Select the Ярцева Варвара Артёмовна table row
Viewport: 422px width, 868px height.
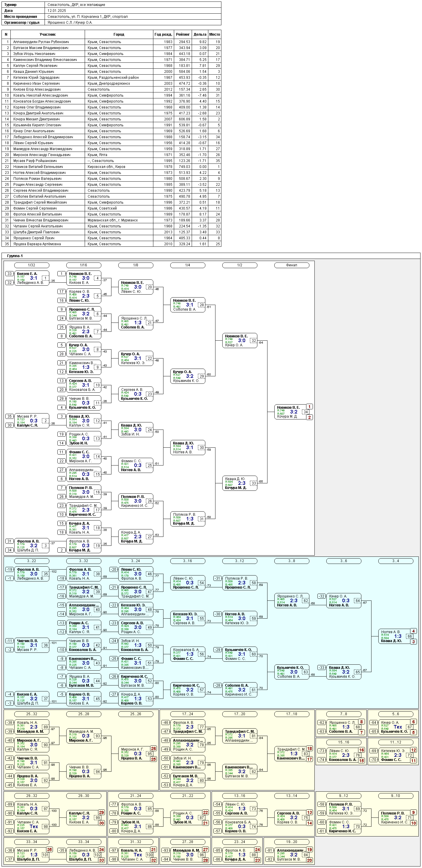tap(111, 244)
